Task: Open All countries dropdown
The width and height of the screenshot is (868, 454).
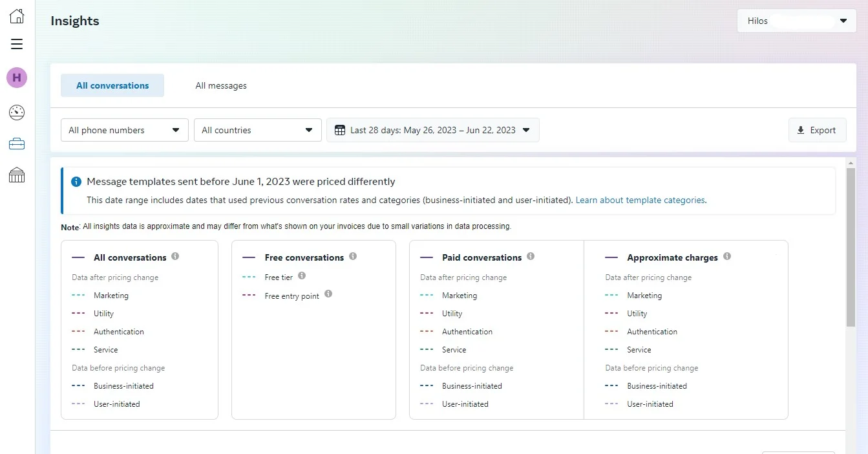Action: tap(258, 130)
